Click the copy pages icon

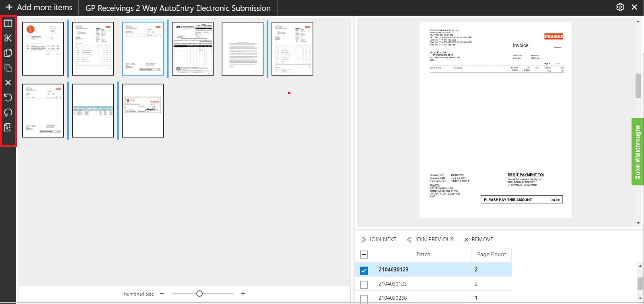pyautogui.click(x=8, y=53)
